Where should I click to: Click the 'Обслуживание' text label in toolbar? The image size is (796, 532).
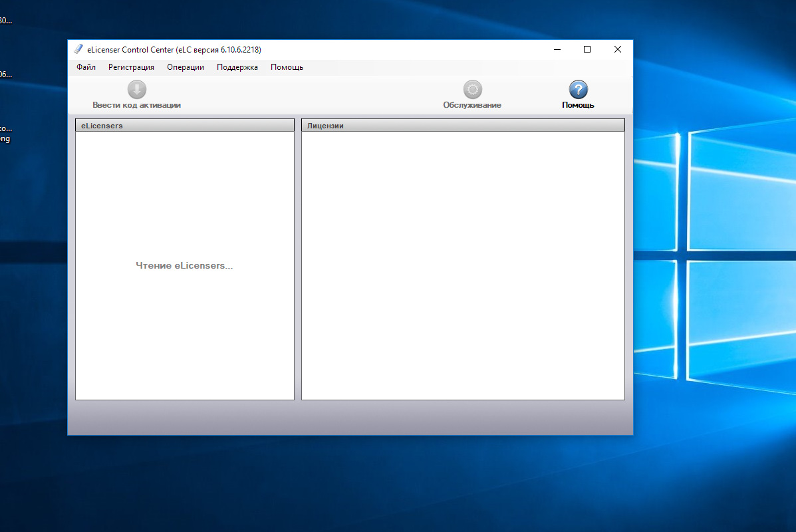click(x=472, y=105)
